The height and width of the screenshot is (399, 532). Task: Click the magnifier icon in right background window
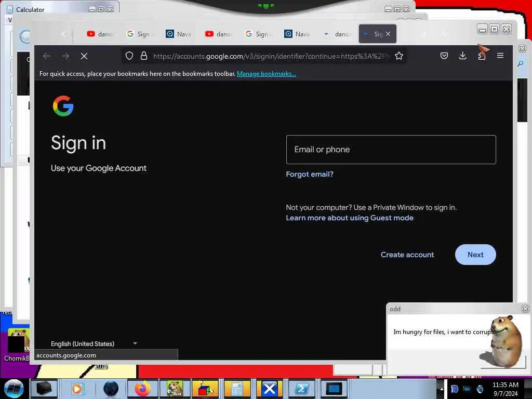[521, 63]
